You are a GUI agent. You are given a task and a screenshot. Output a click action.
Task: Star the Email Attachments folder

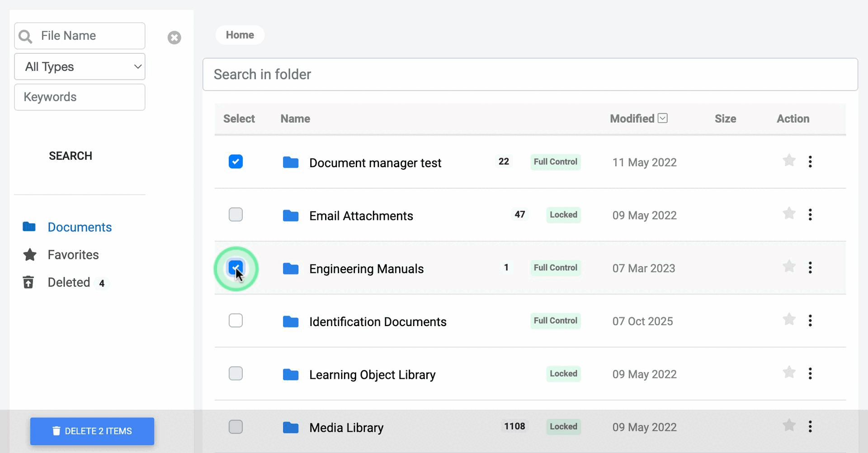coord(789,214)
